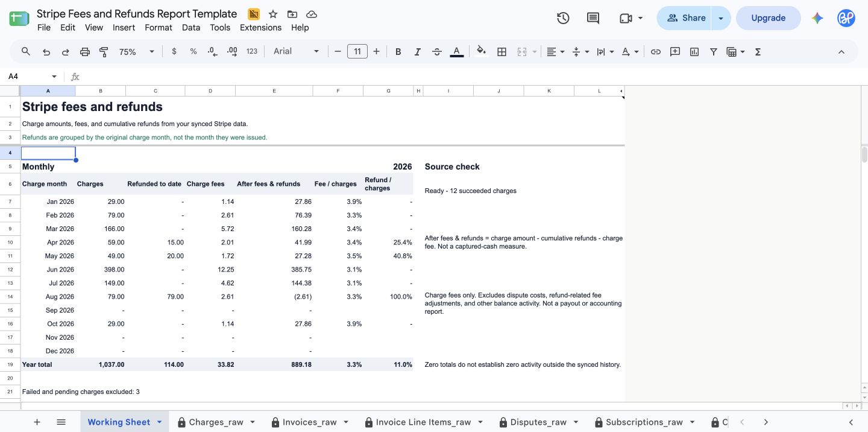
Task: Open Share options dropdown arrow
Action: [x=721, y=18]
